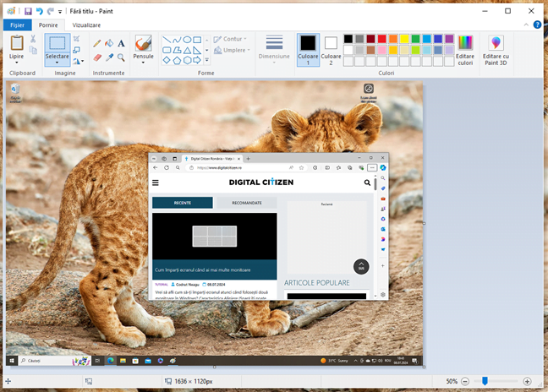Screen dimensions: 548x392
Task: Pick the red color swatch
Action: pos(381,39)
